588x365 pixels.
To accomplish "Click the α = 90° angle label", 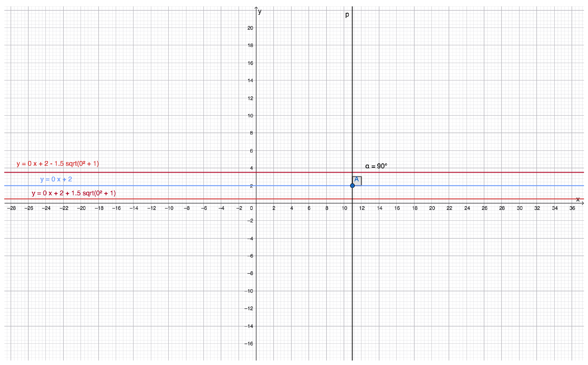I will pyautogui.click(x=376, y=166).
